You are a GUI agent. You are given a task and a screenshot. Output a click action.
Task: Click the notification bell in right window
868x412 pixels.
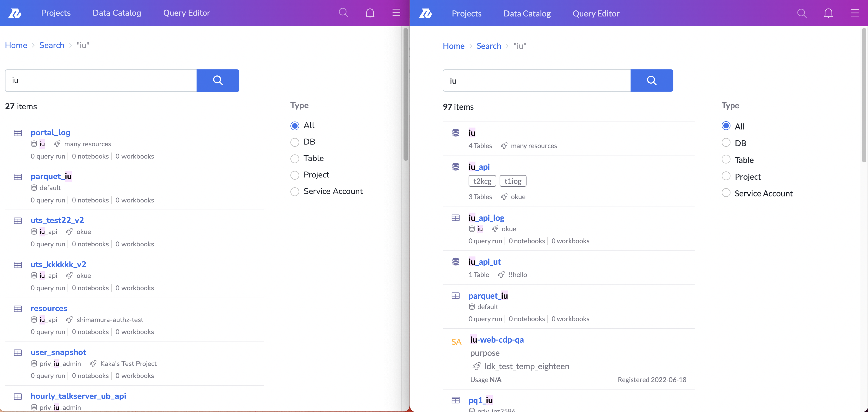coord(828,13)
